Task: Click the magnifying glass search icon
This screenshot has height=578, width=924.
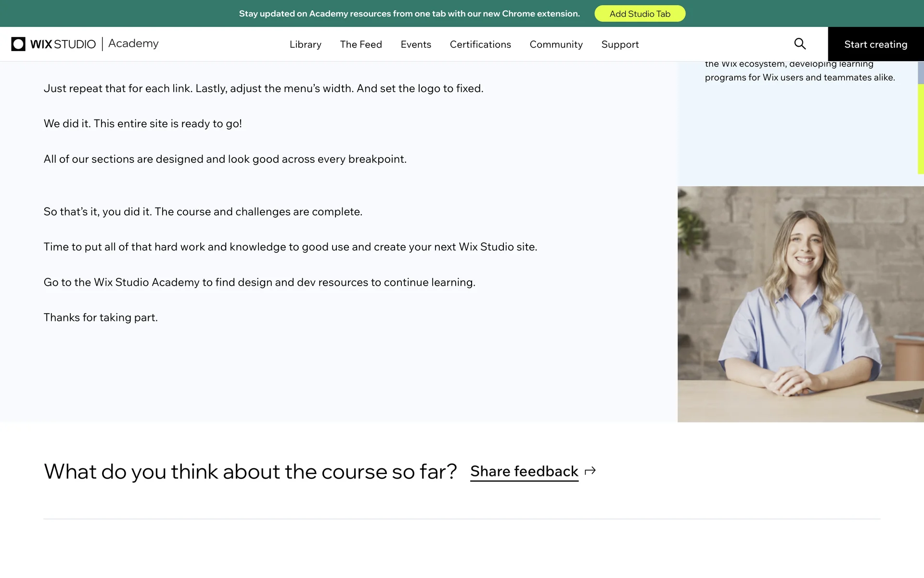Action: point(800,44)
